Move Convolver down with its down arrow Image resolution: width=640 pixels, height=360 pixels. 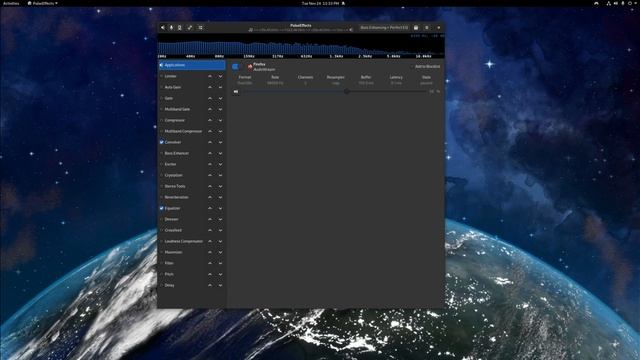point(220,142)
